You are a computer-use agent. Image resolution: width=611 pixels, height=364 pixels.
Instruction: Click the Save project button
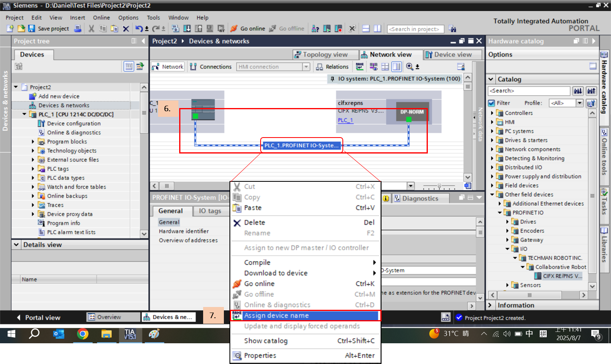48,29
